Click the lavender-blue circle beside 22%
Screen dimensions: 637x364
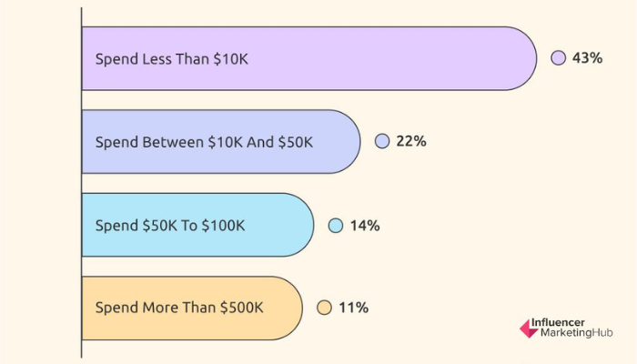[382, 141]
